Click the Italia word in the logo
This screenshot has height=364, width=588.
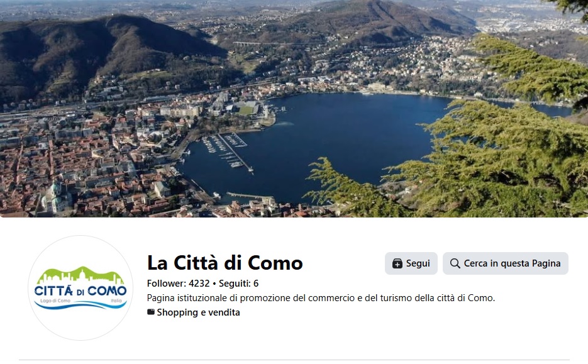pos(116,301)
